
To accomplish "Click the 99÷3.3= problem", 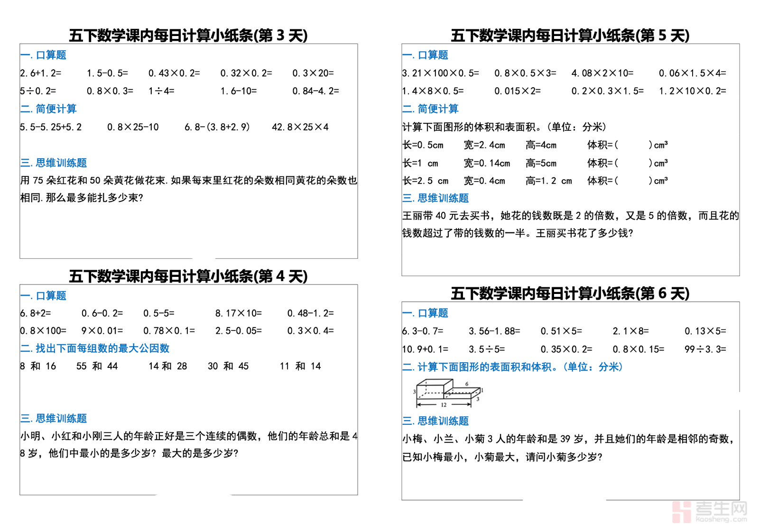I will coord(705,349).
